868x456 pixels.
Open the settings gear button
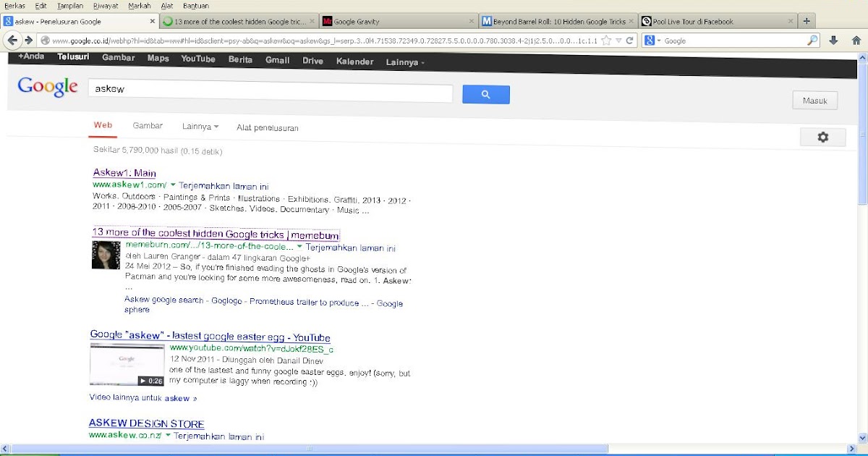822,137
